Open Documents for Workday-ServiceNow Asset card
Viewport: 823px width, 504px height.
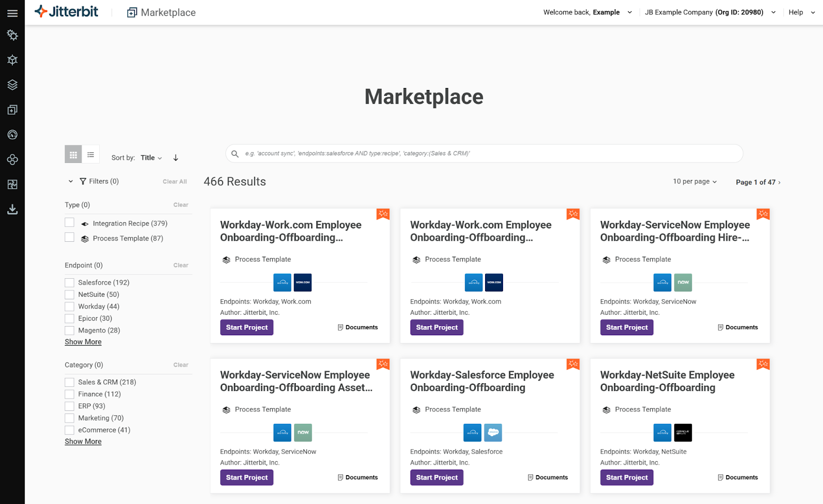[x=357, y=478]
